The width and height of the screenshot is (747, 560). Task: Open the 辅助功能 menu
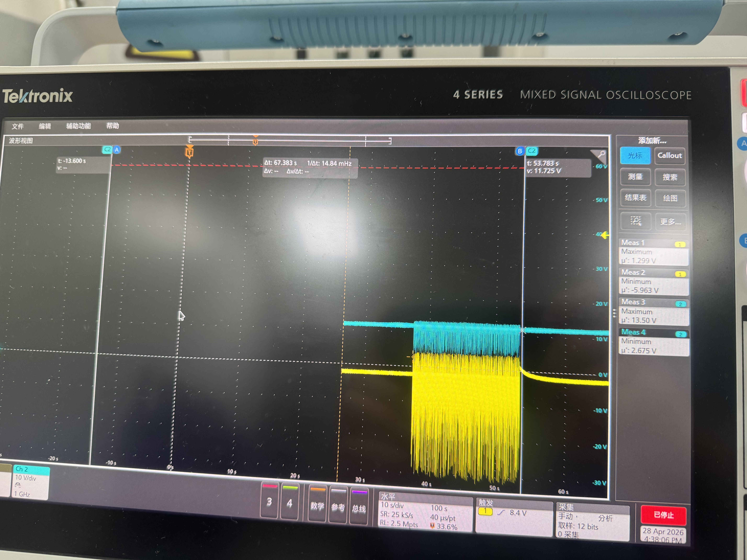coord(79,126)
